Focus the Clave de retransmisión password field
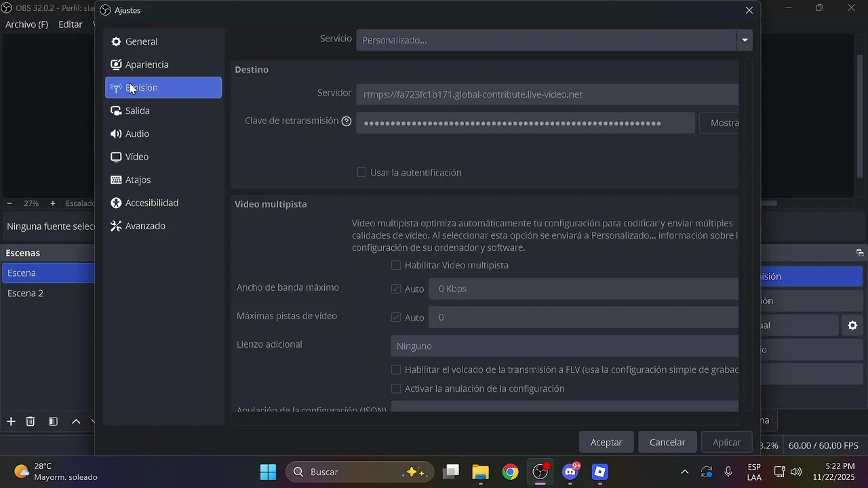The height and width of the screenshot is (488, 868). [x=526, y=123]
